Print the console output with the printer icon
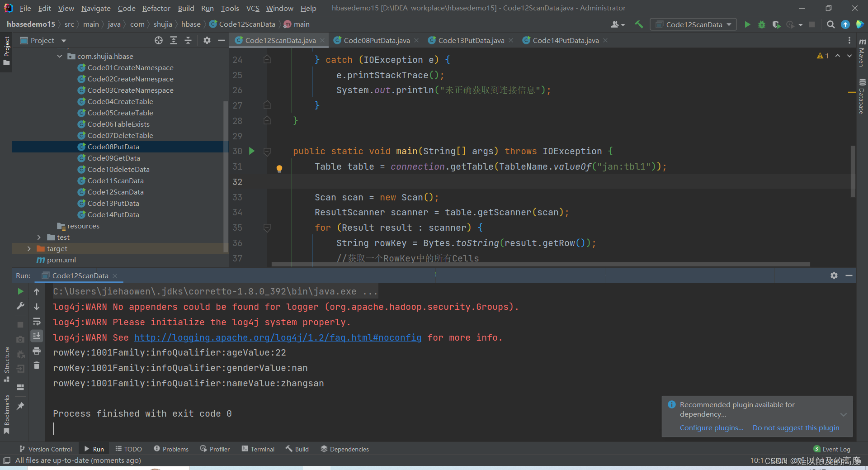 tap(37, 351)
